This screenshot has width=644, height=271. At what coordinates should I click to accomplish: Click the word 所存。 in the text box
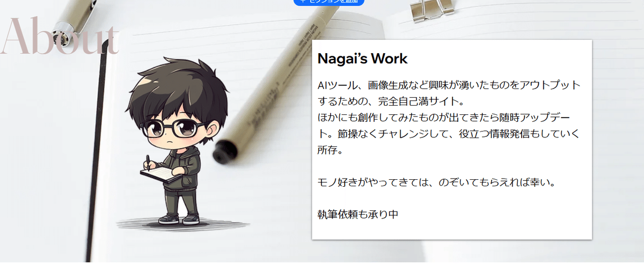[330, 150]
